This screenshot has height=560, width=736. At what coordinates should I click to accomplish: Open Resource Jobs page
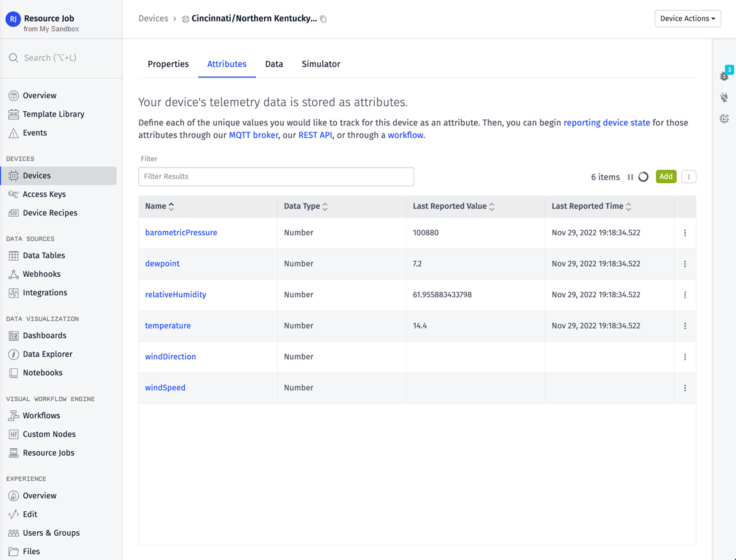49,453
